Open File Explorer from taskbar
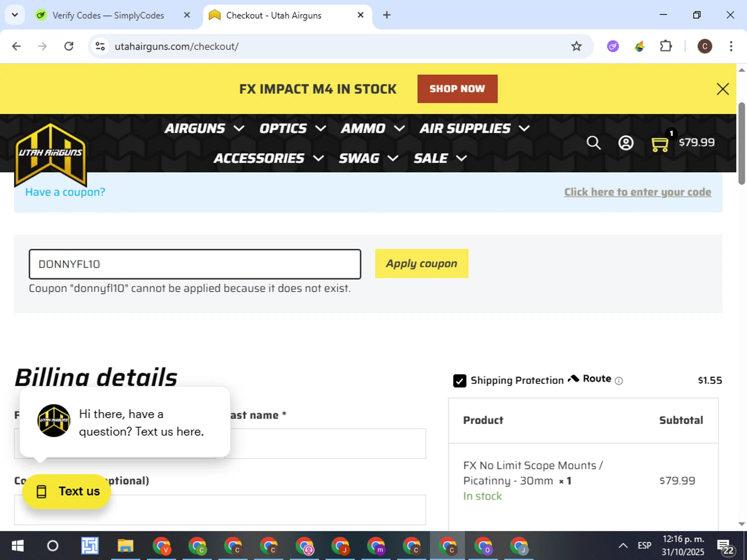This screenshot has width=747, height=560. pyautogui.click(x=125, y=546)
